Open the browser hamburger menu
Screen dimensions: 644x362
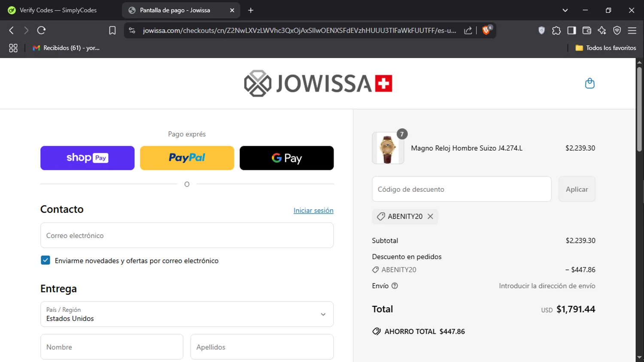coord(632,30)
